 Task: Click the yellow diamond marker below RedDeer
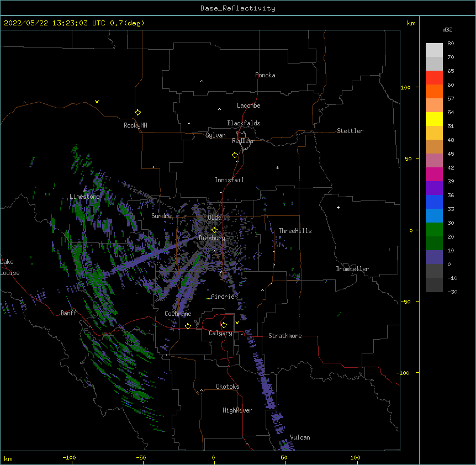coord(235,155)
